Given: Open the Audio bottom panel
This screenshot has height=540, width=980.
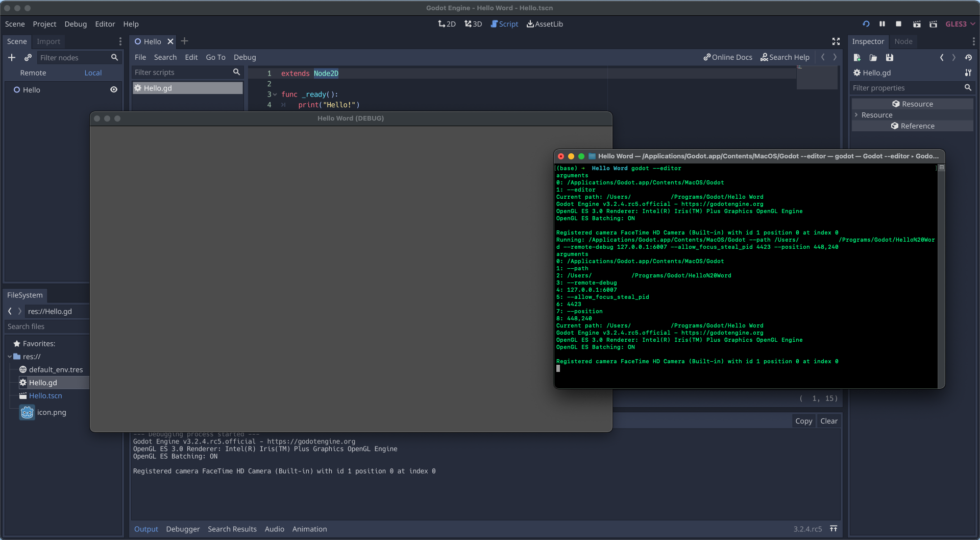Looking at the screenshot, I should coord(275,529).
